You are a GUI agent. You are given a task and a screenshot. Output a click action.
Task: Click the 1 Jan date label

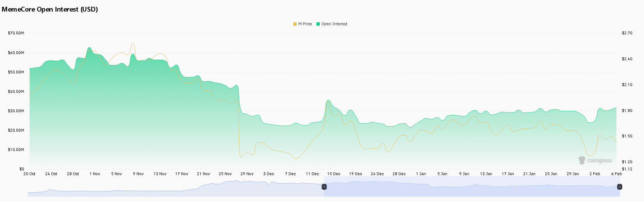[x=421, y=174]
